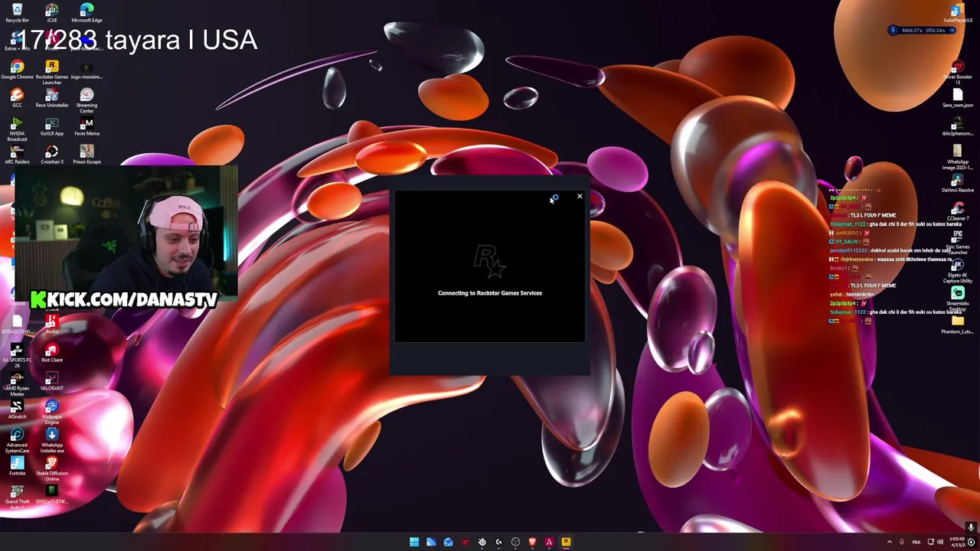This screenshot has height=551, width=980.
Task: Select the WhatsApp Image 2025 file
Action: click(x=957, y=157)
